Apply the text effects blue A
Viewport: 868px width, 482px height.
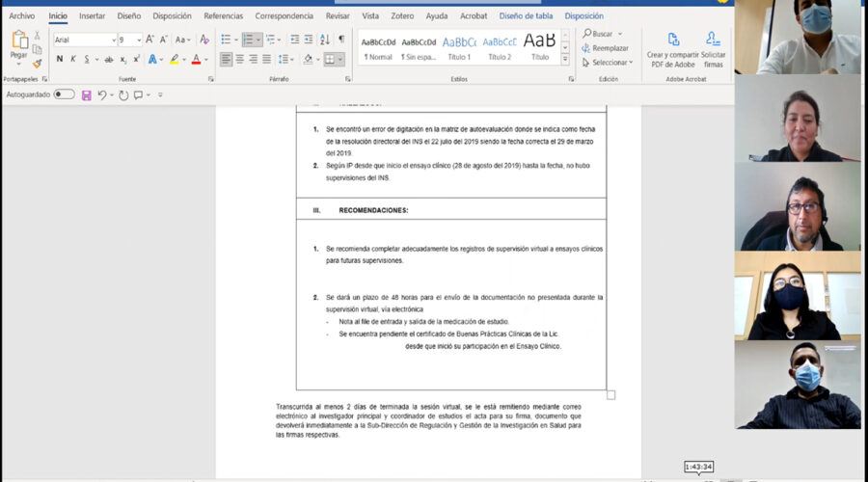point(152,59)
